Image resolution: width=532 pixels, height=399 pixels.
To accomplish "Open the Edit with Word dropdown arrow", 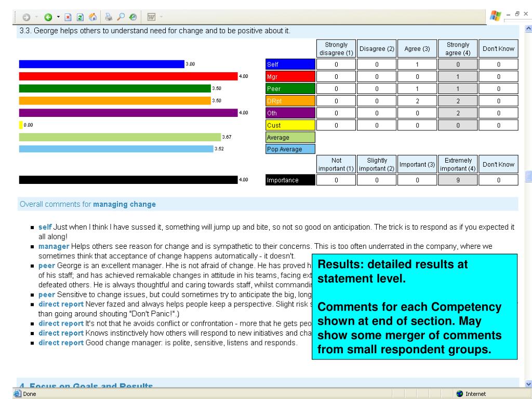I will coord(161,17).
